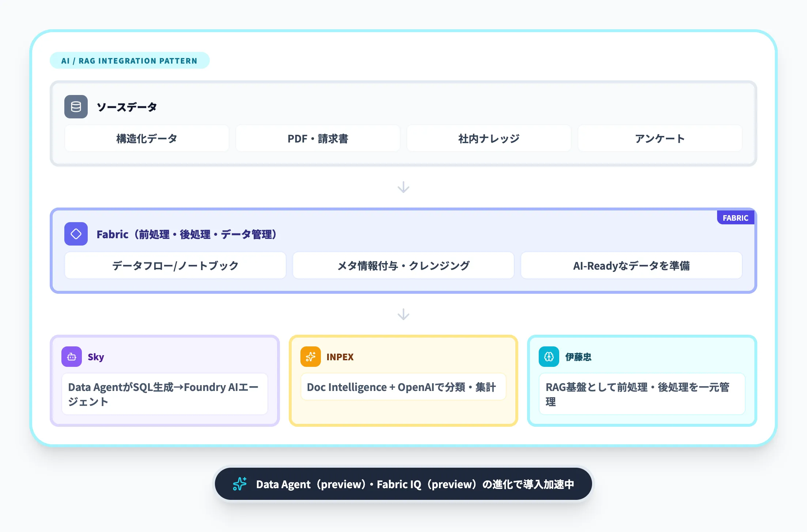
Task: Click the sparkle icon in the dark footer bar
Action: click(x=239, y=484)
